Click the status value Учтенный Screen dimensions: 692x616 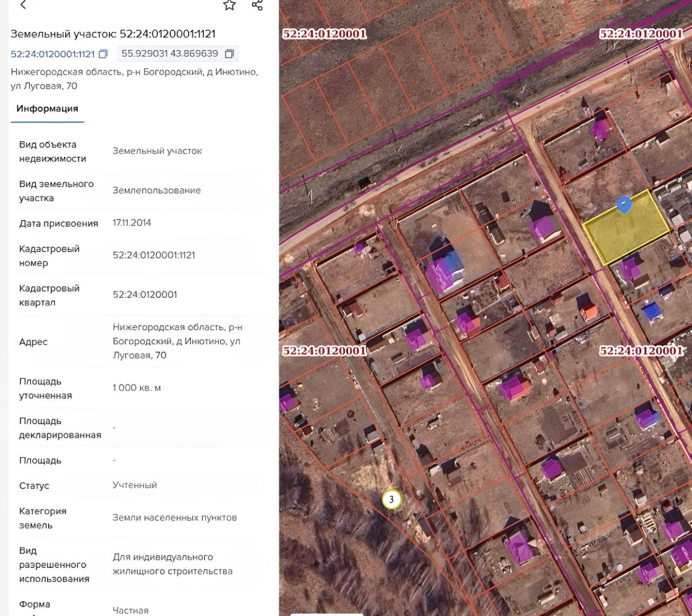tap(135, 485)
